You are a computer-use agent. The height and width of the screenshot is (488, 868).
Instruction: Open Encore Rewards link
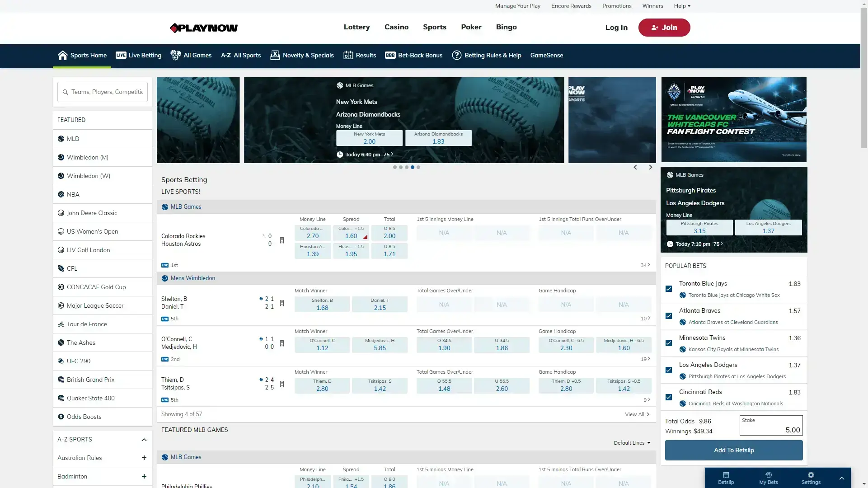pyautogui.click(x=571, y=6)
